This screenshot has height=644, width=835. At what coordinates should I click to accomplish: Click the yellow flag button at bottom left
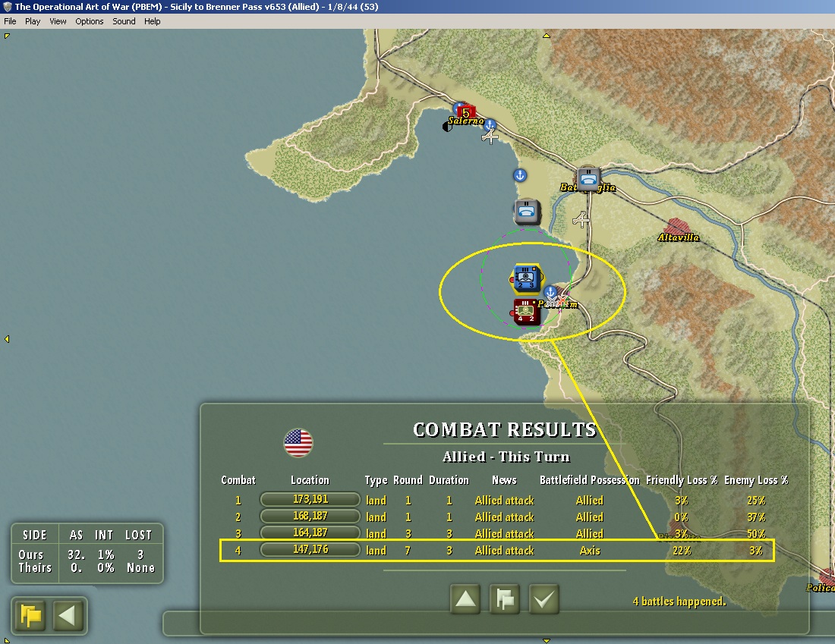click(x=30, y=616)
